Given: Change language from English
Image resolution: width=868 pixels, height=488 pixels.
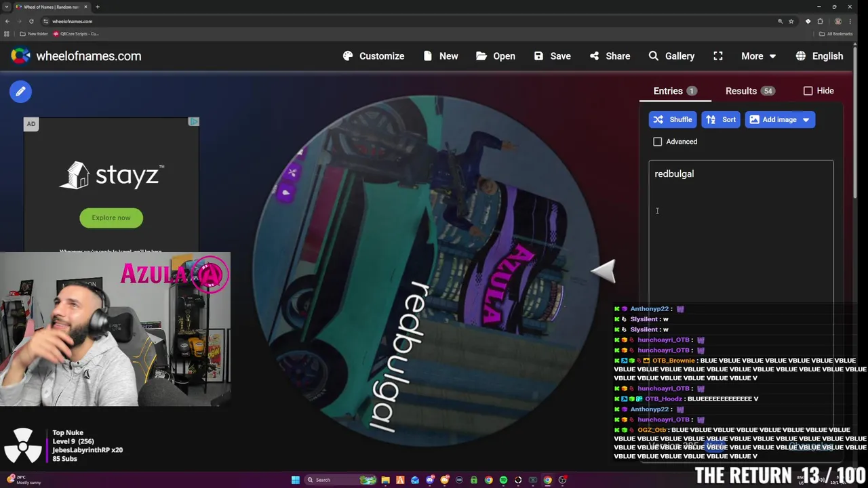Looking at the screenshot, I should (x=819, y=56).
